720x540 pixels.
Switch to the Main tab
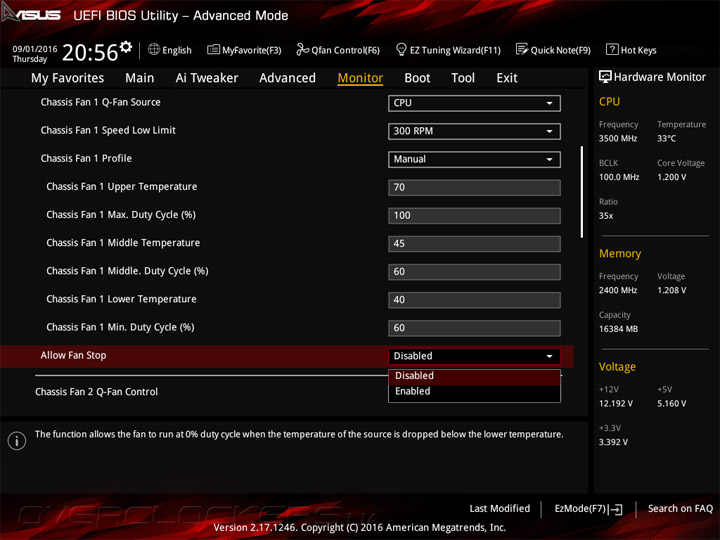[140, 78]
